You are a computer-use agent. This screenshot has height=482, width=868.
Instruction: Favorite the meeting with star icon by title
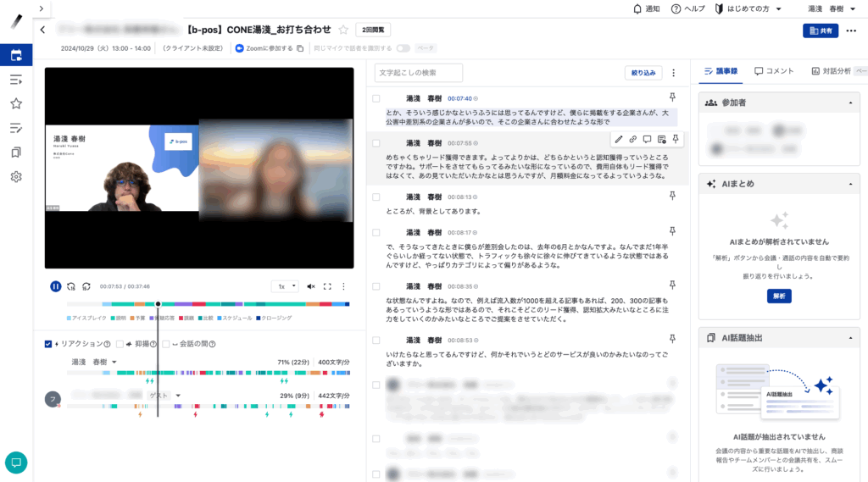[343, 30]
